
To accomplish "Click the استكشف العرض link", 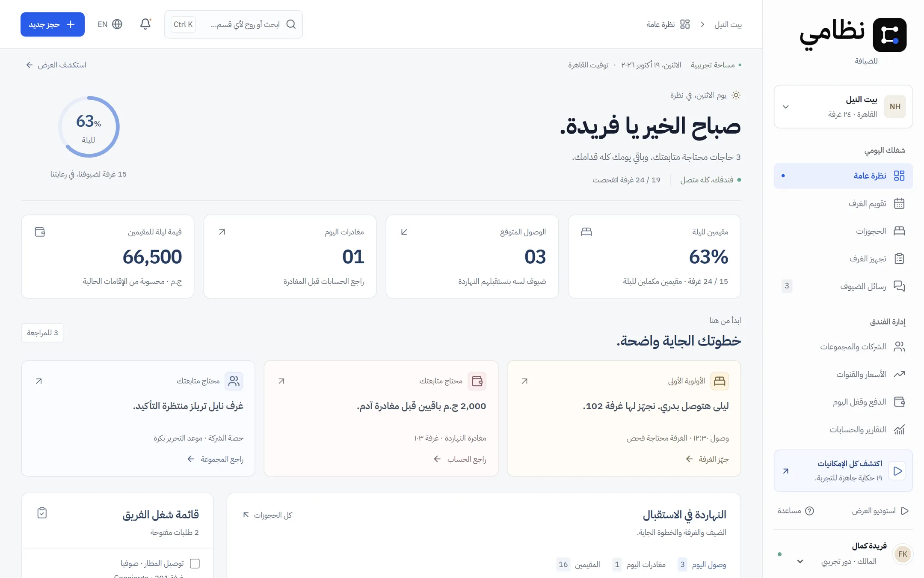I will [56, 65].
